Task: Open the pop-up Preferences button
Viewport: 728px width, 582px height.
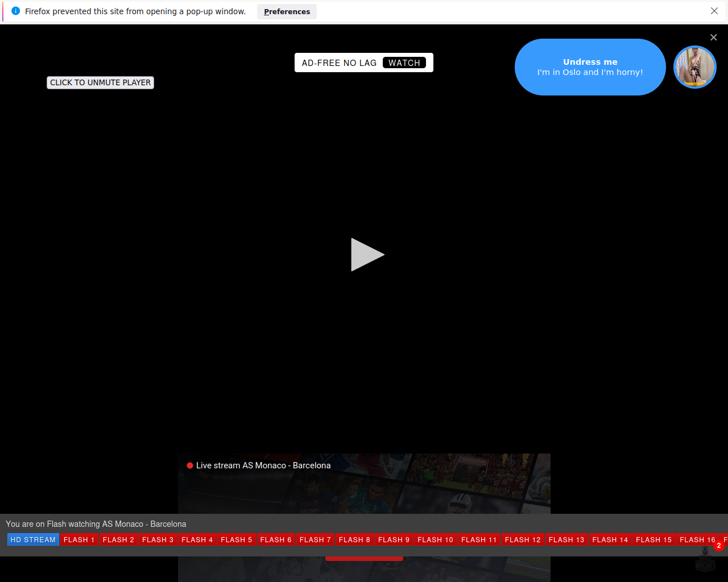Action: 287,11
